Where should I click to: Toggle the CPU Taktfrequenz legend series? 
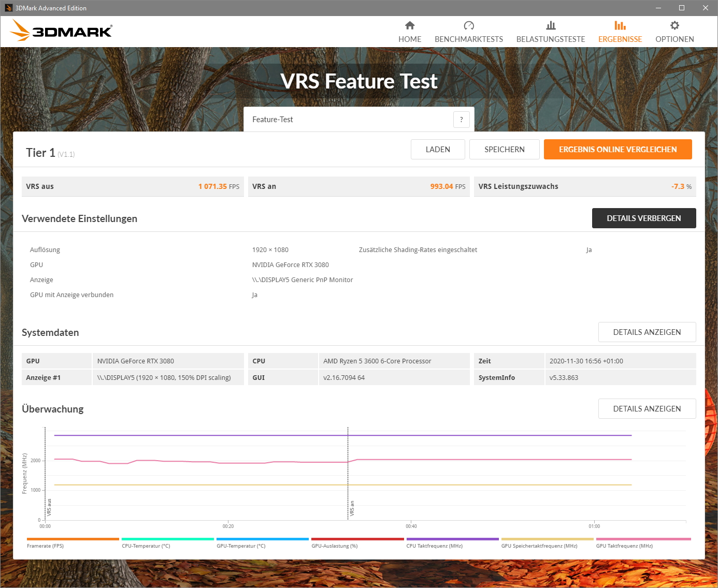pyautogui.click(x=434, y=546)
